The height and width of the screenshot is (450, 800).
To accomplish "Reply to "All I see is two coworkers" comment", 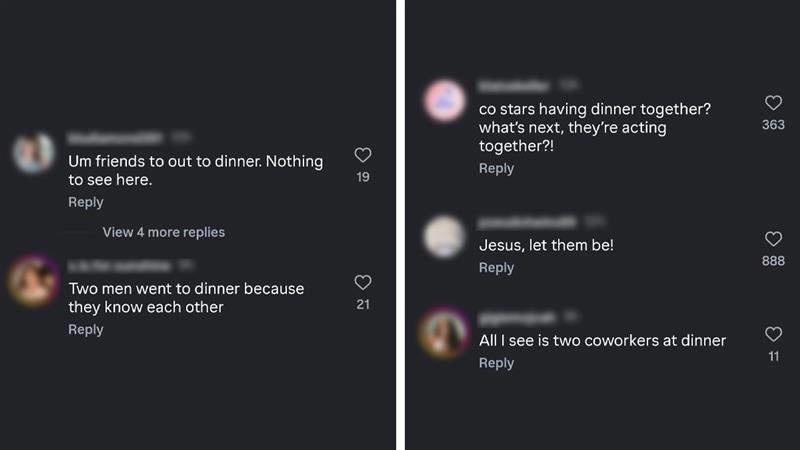I will tap(496, 363).
